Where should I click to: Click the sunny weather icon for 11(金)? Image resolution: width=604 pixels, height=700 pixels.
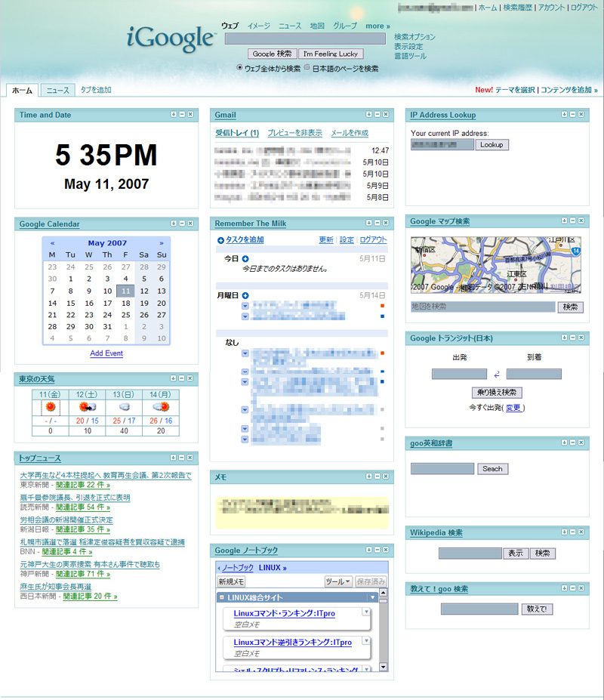pos(51,407)
